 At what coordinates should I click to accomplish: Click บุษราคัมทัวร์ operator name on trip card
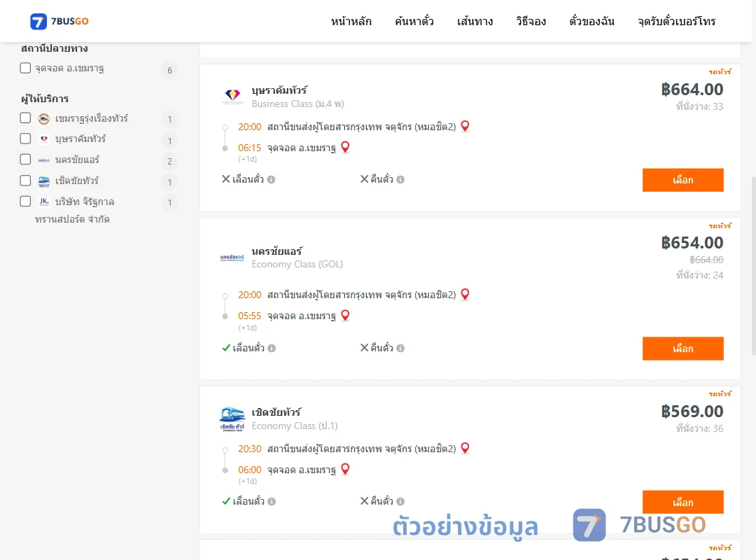pos(279,90)
